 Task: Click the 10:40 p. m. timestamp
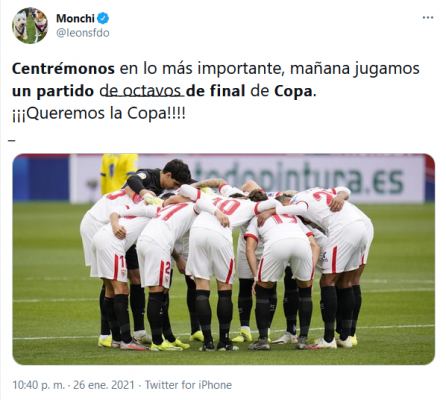click(x=38, y=385)
